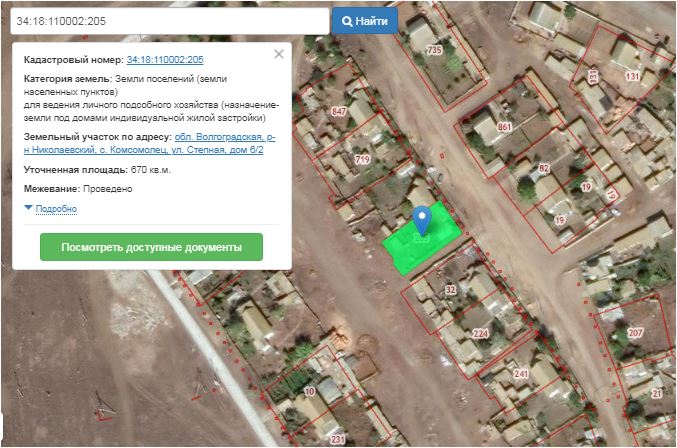Click Посмотреть доступные документы button
The width and height of the screenshot is (677, 448).
(151, 247)
